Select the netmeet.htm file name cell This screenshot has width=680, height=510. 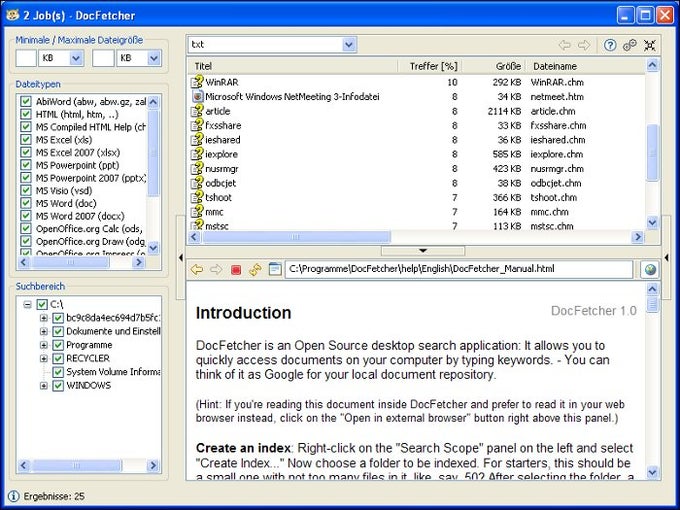coord(557,96)
